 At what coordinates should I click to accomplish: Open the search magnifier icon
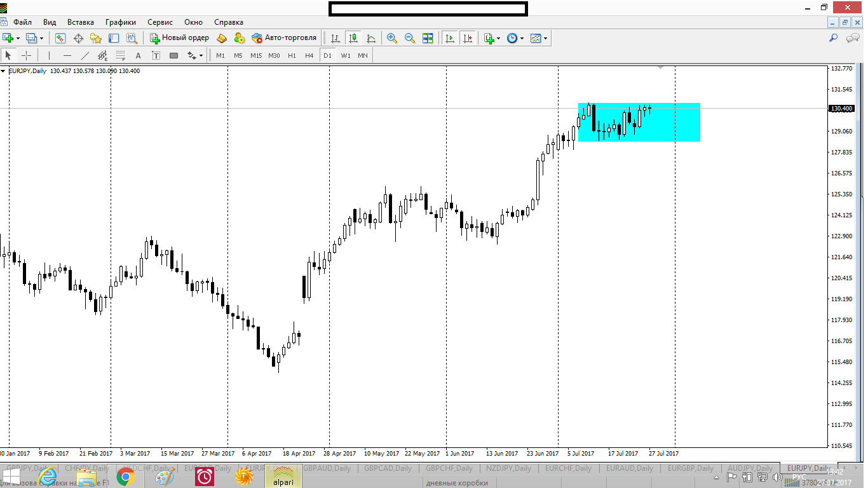tap(834, 38)
